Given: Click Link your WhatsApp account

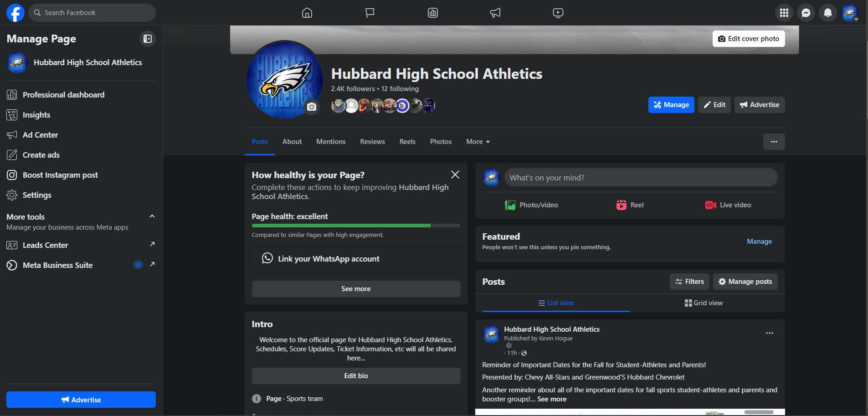Looking at the screenshot, I should (356, 259).
